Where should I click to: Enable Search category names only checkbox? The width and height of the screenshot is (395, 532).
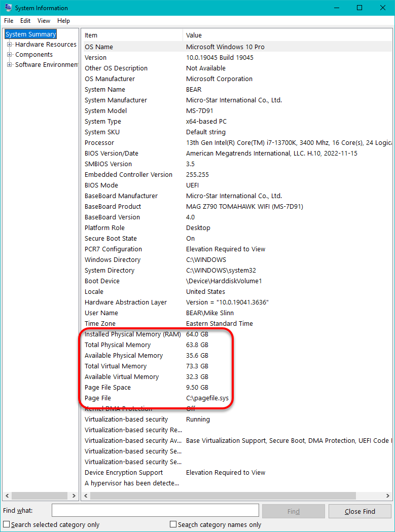173,524
